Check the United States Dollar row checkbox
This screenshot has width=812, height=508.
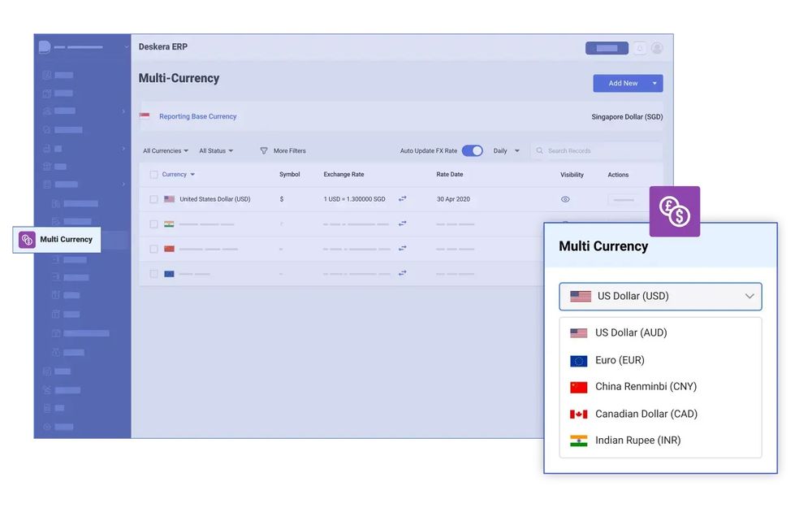[x=153, y=198]
